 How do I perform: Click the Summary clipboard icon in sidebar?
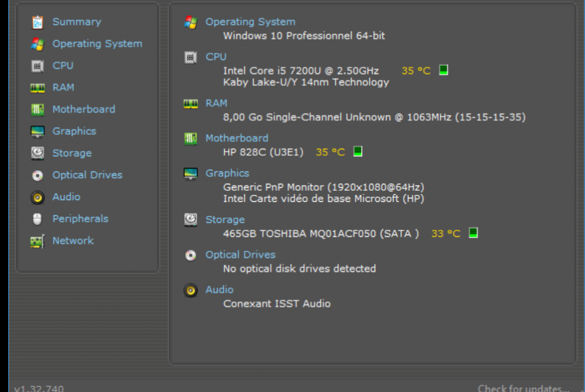pyautogui.click(x=37, y=22)
